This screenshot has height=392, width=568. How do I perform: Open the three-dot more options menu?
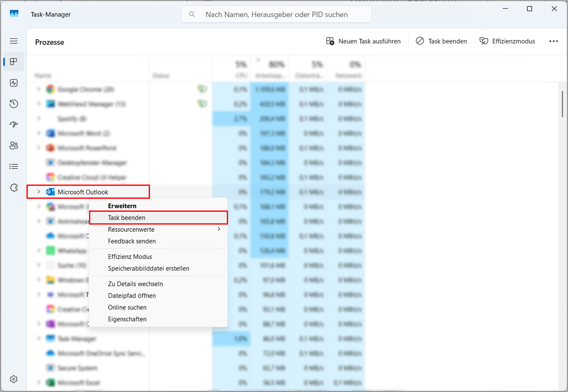554,41
